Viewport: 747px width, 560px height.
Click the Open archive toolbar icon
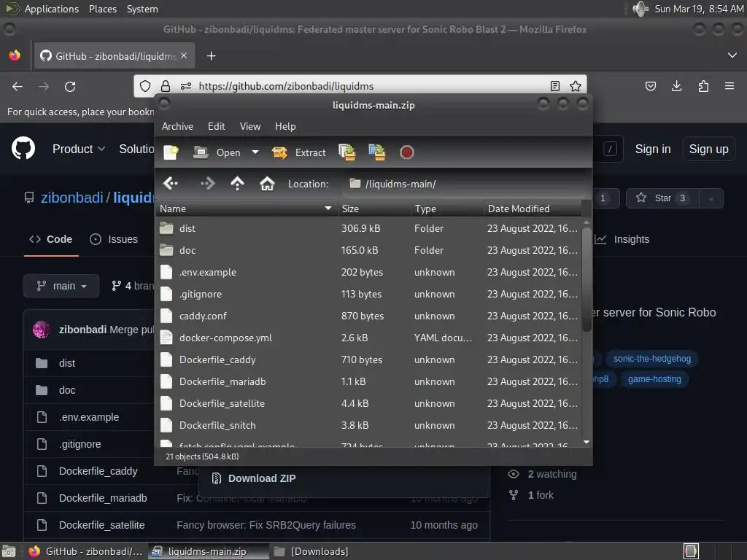(x=217, y=152)
